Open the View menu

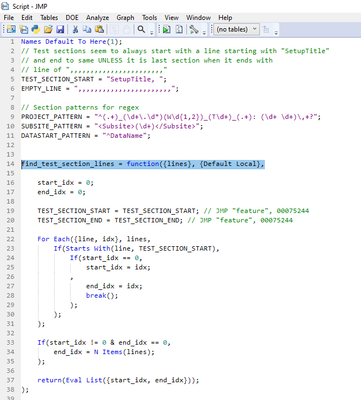click(x=171, y=18)
